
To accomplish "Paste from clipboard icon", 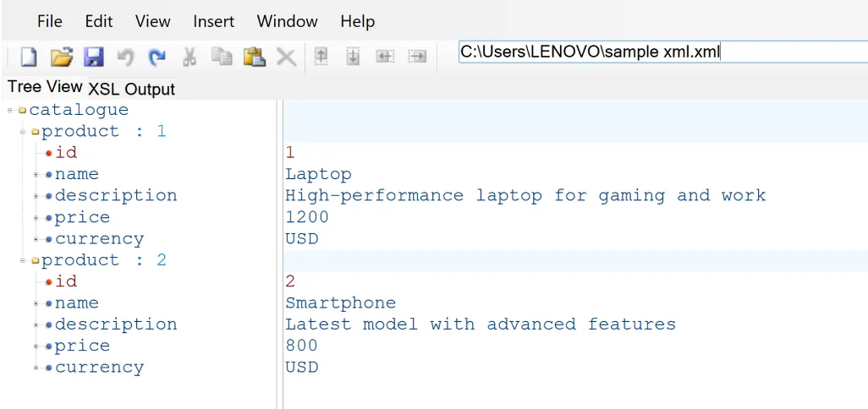I will [x=254, y=57].
